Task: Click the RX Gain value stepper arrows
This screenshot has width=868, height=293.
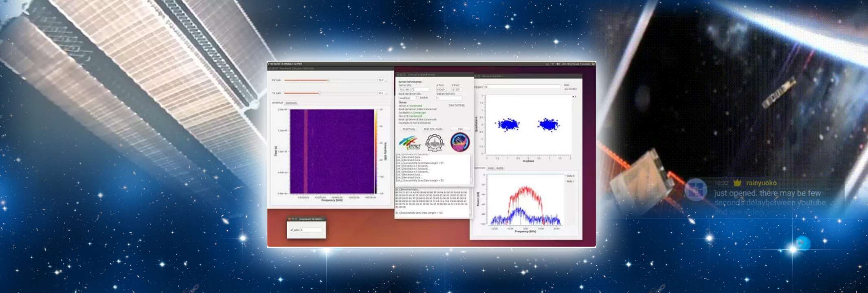Action: [386, 80]
